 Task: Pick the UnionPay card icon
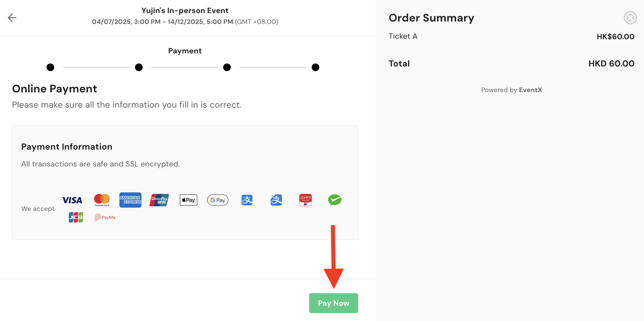(x=159, y=200)
